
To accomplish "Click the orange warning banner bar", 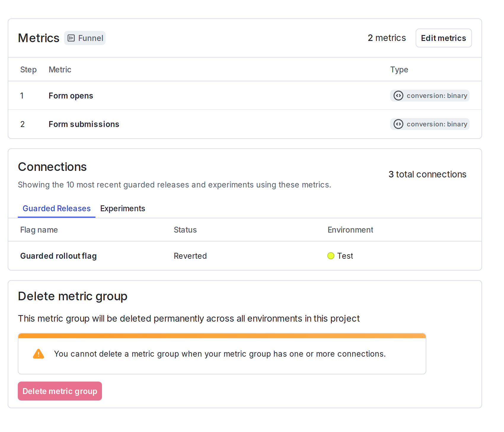I will pyautogui.click(x=222, y=336).
